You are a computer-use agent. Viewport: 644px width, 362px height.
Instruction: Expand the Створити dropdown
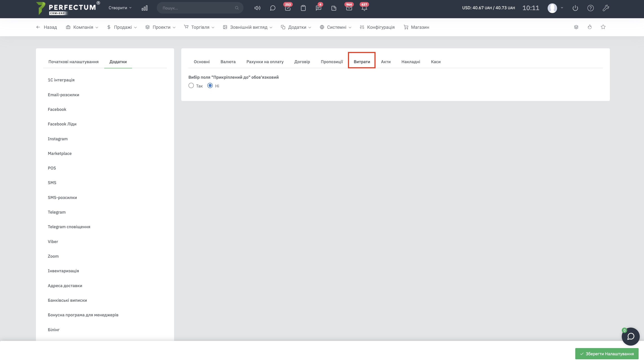[x=120, y=8]
